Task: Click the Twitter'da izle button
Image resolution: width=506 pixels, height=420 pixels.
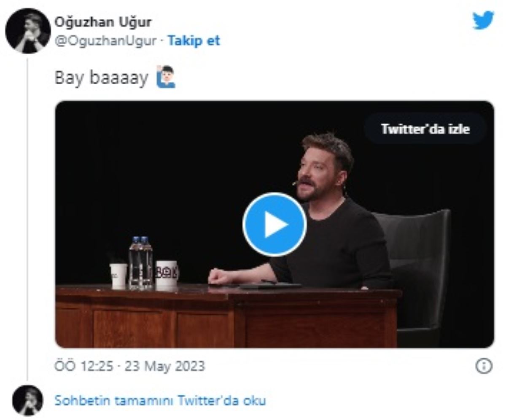Action: (425, 128)
